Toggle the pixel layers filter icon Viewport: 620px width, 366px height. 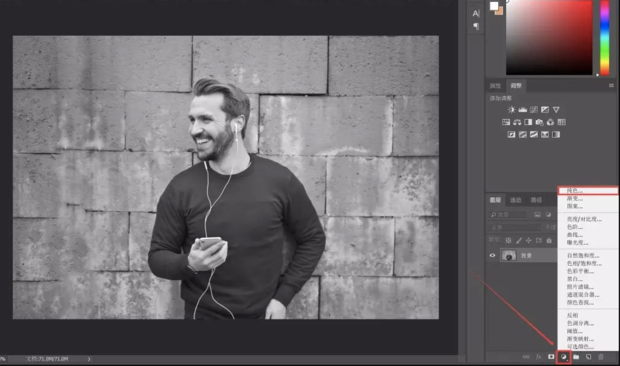(x=537, y=215)
